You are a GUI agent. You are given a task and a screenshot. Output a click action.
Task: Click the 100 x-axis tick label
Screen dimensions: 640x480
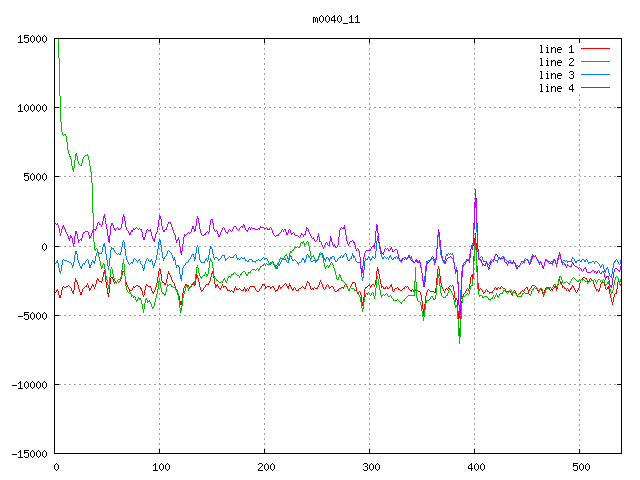(160, 467)
